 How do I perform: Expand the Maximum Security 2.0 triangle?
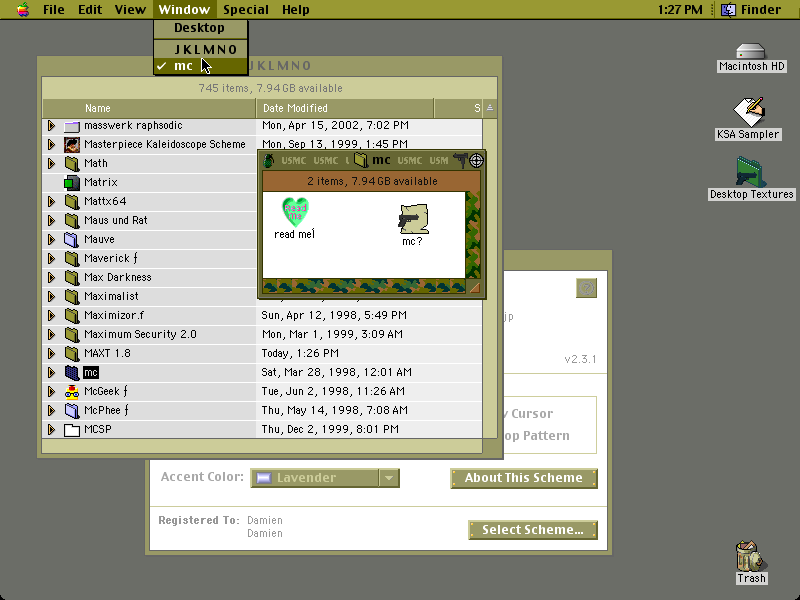[x=51, y=334]
